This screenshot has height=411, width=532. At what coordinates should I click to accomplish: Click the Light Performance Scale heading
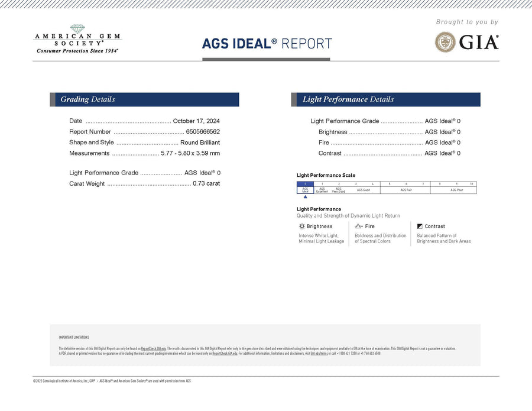point(326,175)
